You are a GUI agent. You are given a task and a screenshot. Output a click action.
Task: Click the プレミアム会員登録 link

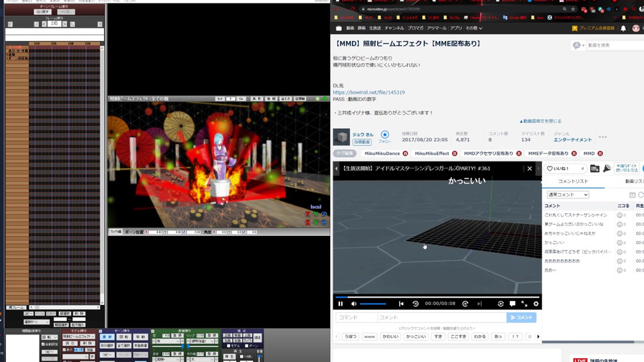(594, 28)
